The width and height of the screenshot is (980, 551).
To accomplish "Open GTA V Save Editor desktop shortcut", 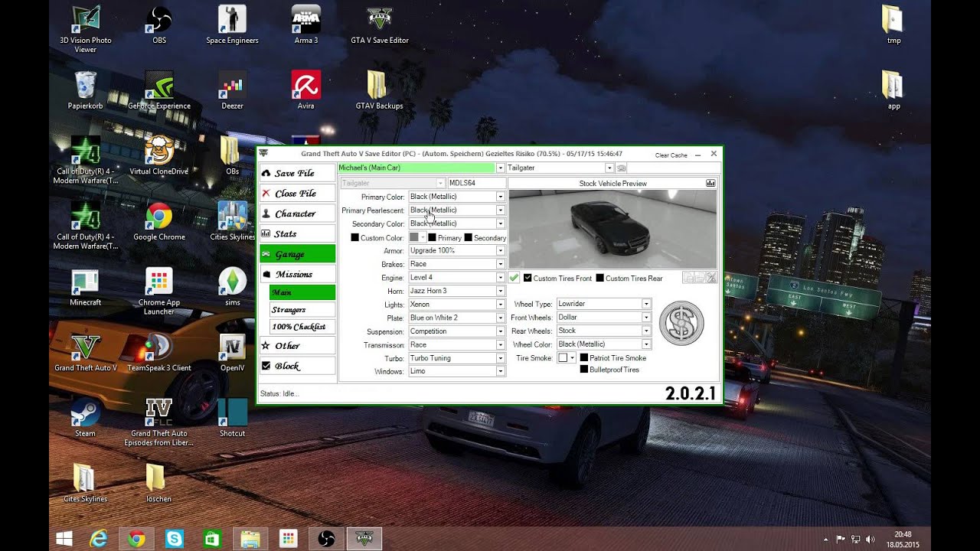I will click(380, 25).
